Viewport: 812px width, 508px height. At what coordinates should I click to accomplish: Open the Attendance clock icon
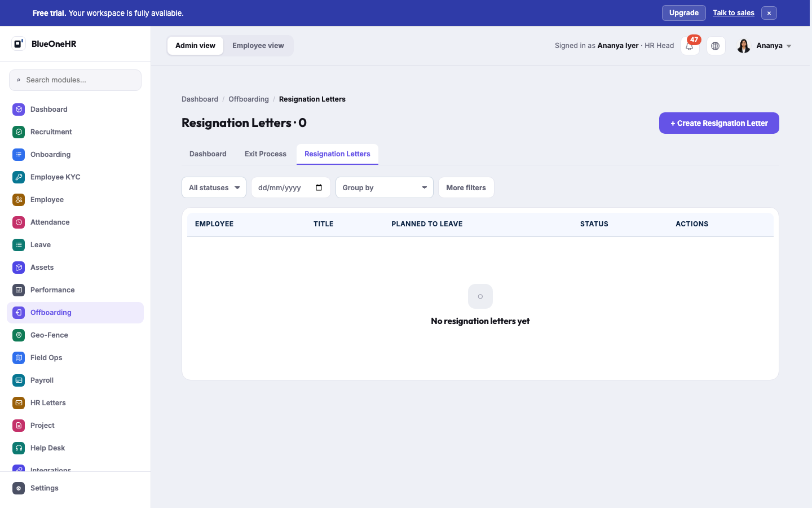pyautogui.click(x=19, y=222)
